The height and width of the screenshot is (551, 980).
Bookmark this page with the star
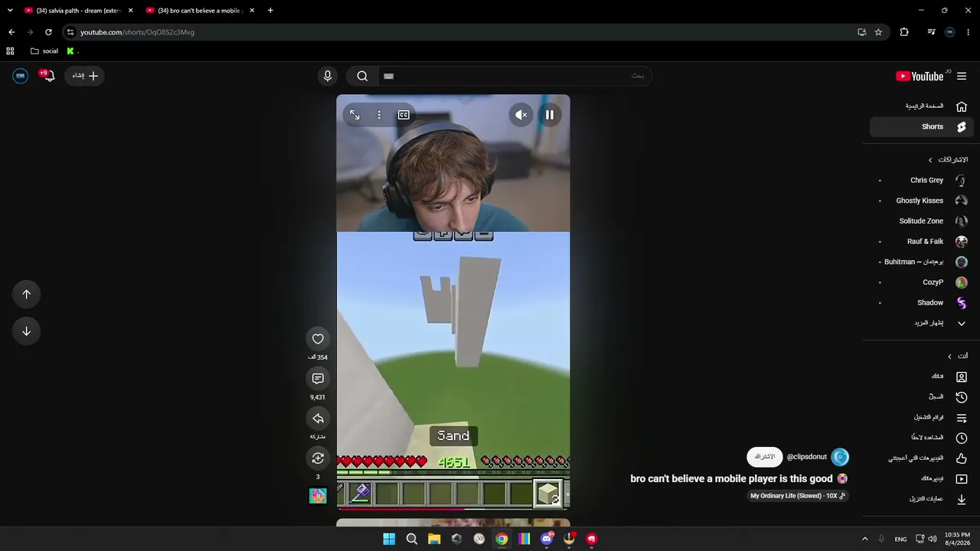click(878, 32)
